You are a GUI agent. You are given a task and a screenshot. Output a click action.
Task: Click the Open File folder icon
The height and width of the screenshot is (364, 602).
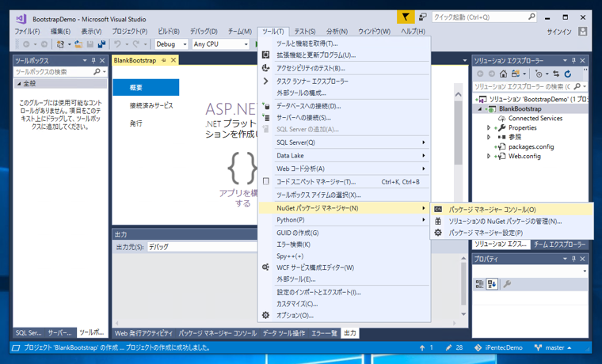78,44
